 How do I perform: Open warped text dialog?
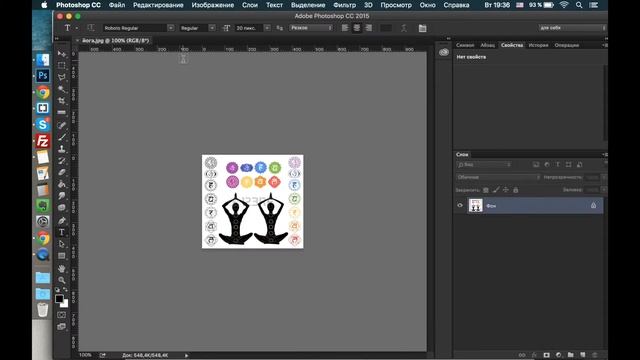coord(404,28)
